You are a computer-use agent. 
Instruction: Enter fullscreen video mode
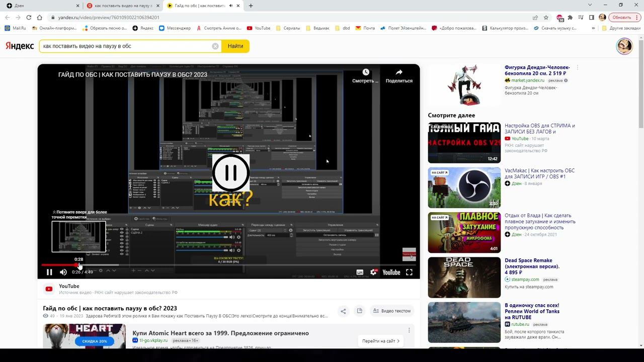(409, 272)
